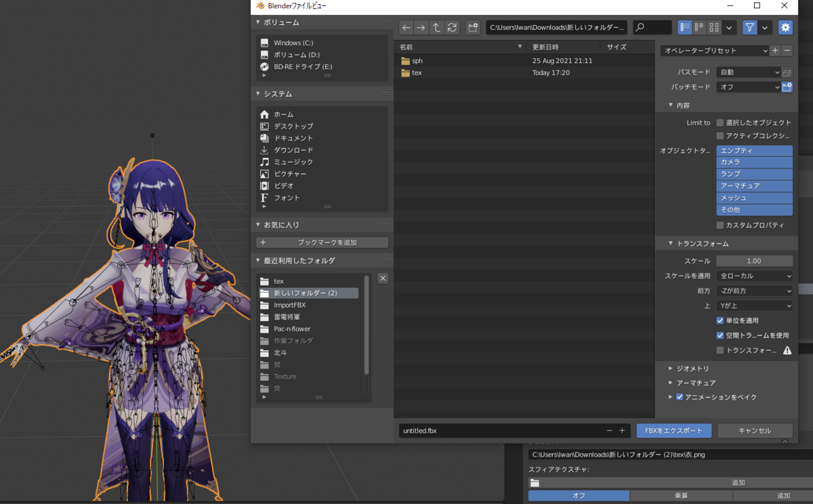Open 上 axis dropdown
The image size is (813, 504).
pos(754,306)
